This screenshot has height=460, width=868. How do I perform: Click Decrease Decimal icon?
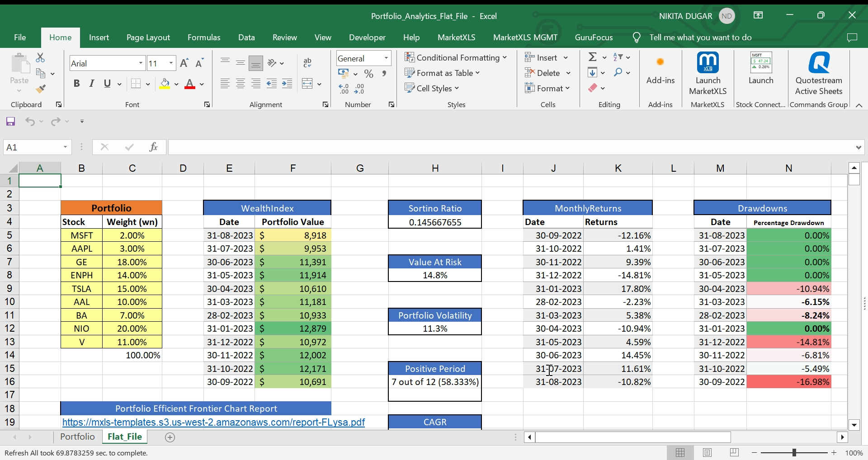point(359,89)
